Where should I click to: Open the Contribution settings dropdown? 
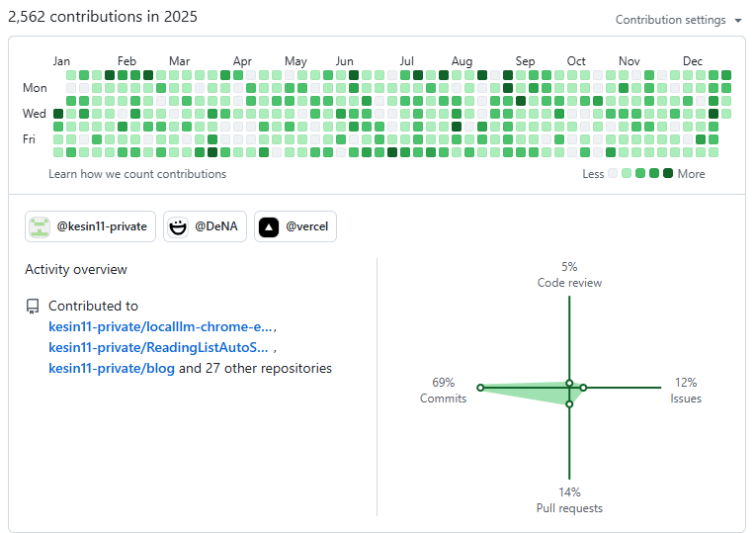(678, 20)
